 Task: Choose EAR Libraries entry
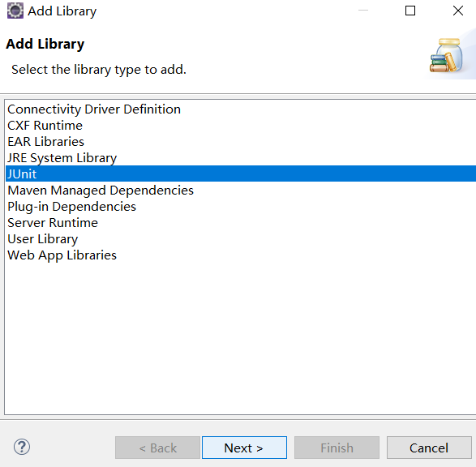click(x=241, y=142)
